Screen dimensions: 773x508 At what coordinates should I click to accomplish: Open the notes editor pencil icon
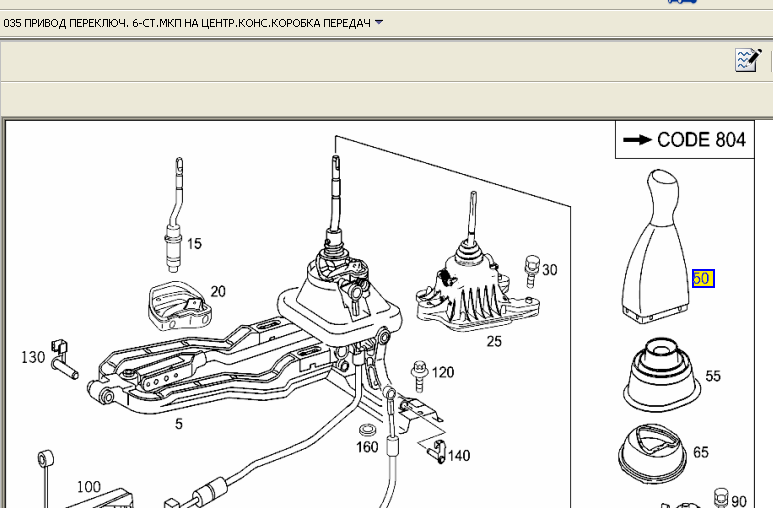click(x=748, y=60)
